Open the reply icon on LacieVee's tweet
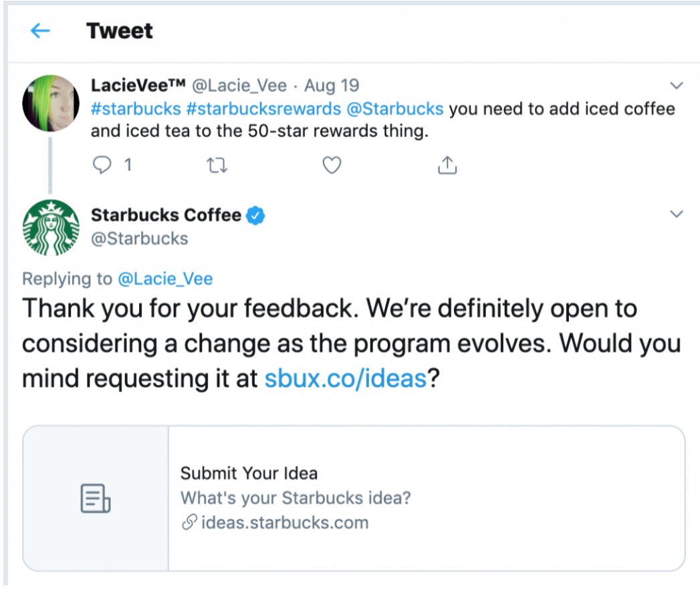 click(x=104, y=164)
